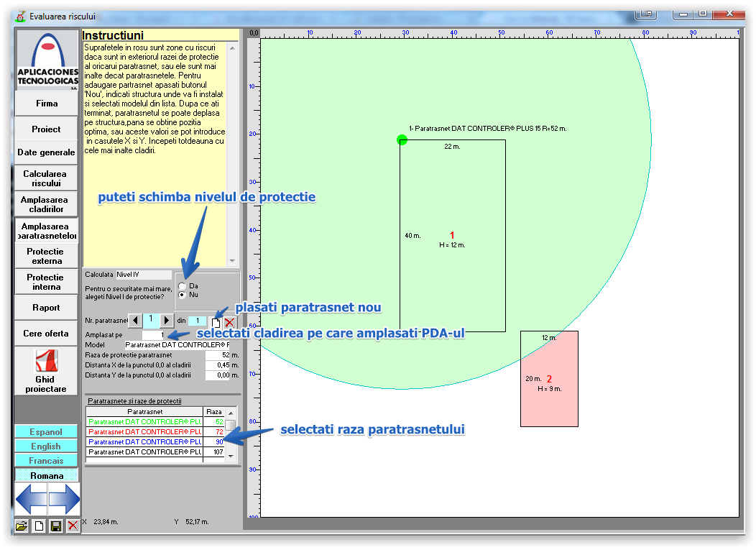The width and height of the screenshot is (756, 550).
Task: Step to next paratrasnet number
Action: pos(167,321)
